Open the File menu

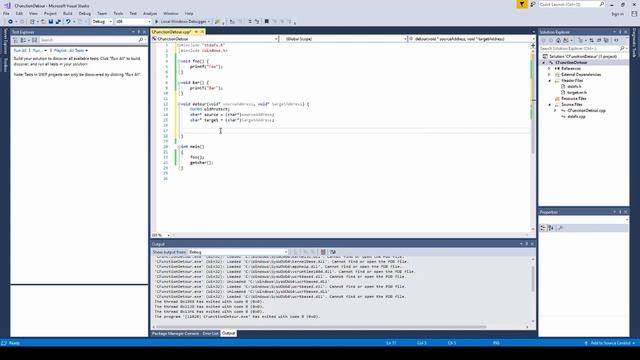pyautogui.click(x=6, y=13)
